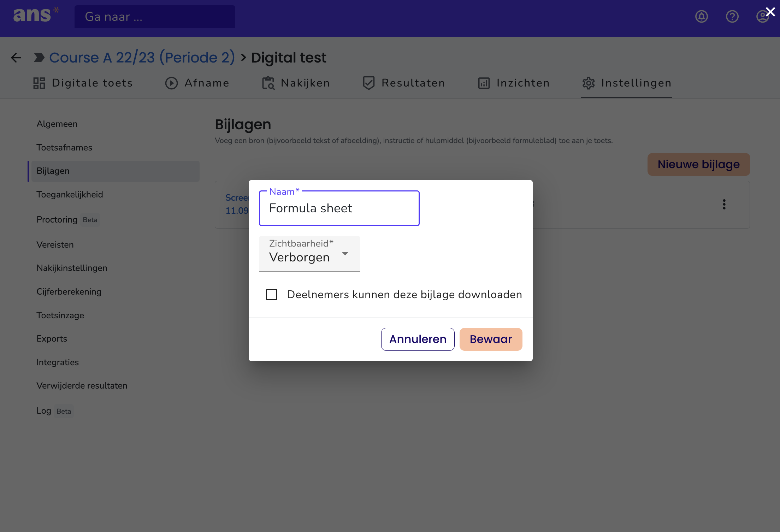Click the Resultaten checkmark shield icon

pos(369,83)
